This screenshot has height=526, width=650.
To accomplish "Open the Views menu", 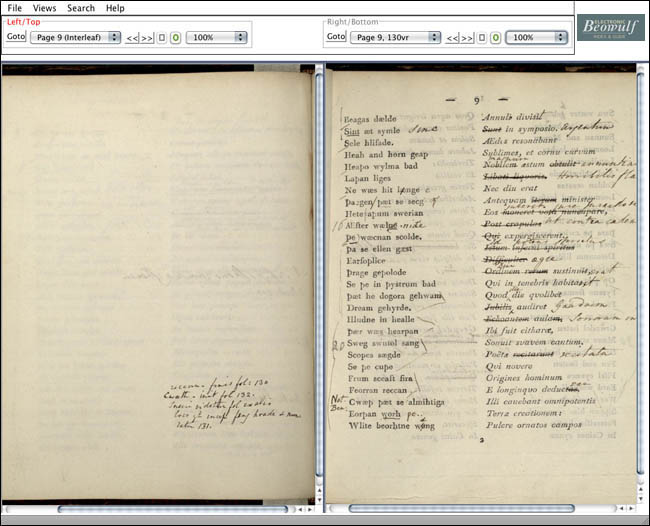I will click(44, 8).
